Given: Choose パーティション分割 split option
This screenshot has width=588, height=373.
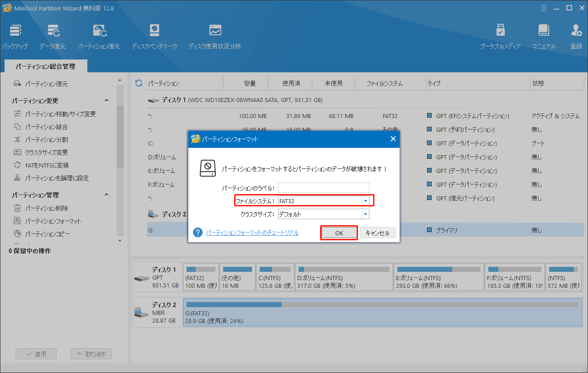Looking at the screenshot, I should click(x=46, y=140).
